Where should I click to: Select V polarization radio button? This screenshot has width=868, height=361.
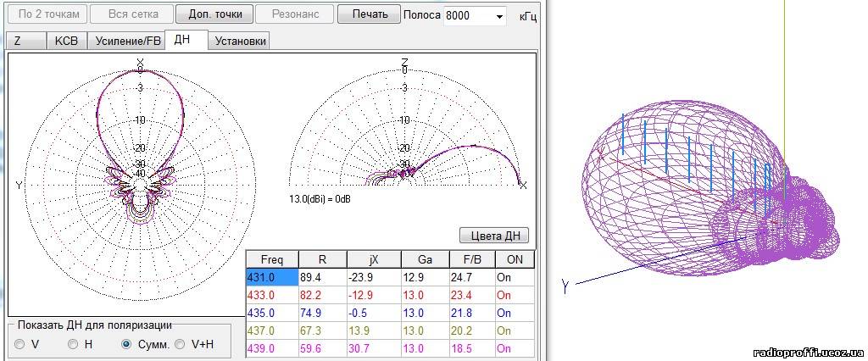click(x=20, y=344)
